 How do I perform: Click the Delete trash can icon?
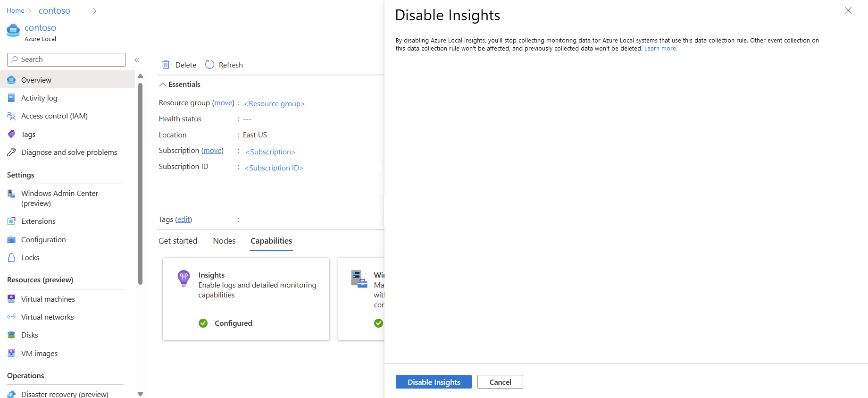(166, 65)
